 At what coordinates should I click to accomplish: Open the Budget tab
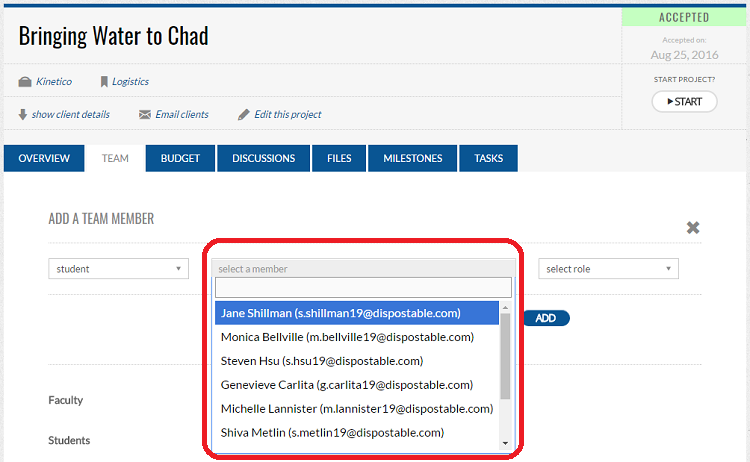[180, 158]
